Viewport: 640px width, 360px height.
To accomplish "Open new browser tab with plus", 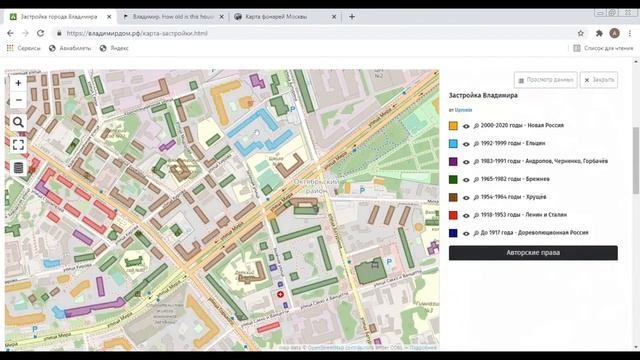I will [352, 17].
